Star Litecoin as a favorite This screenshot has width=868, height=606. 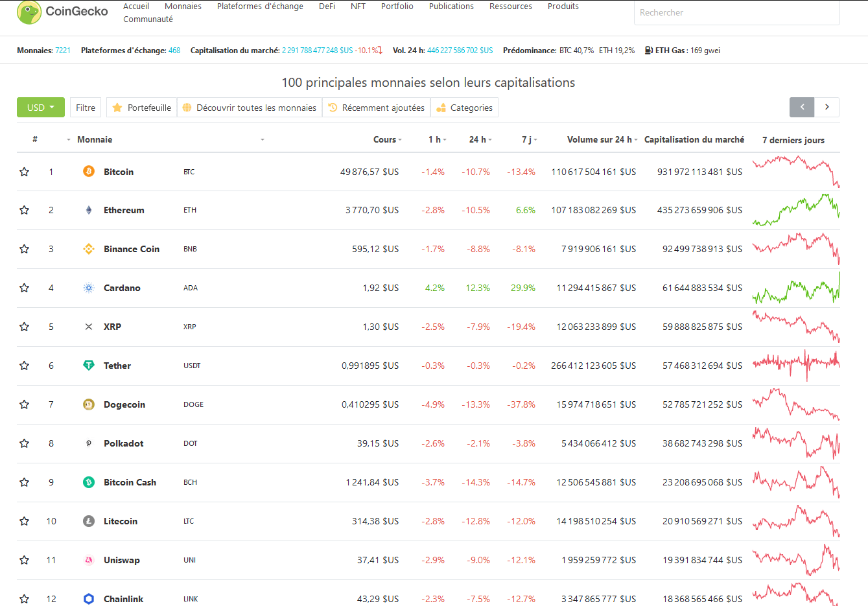[x=25, y=521]
